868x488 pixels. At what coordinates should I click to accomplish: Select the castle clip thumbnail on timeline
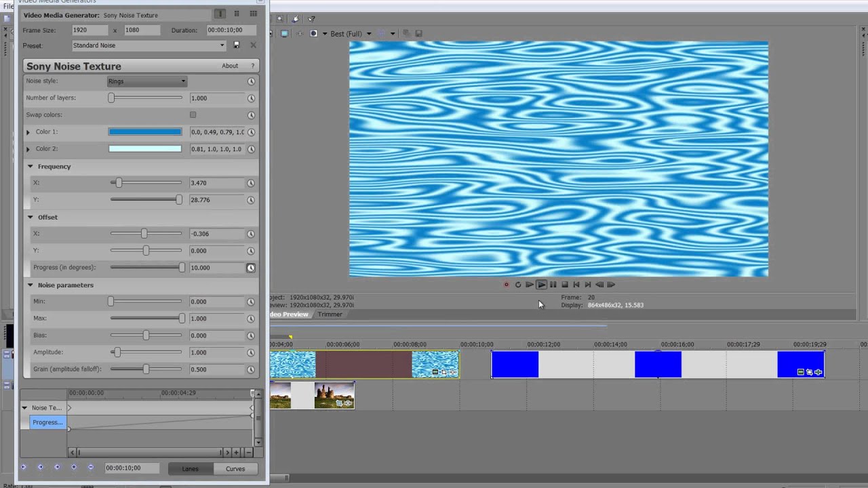pyautogui.click(x=334, y=395)
